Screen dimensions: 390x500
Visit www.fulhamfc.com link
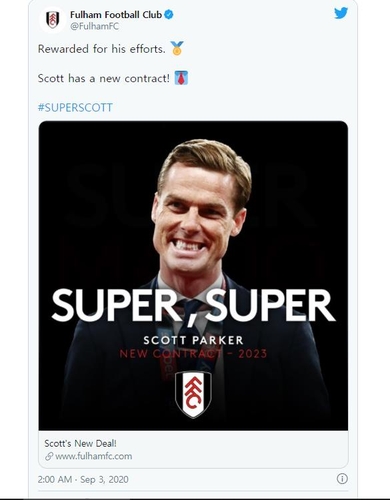(x=94, y=456)
